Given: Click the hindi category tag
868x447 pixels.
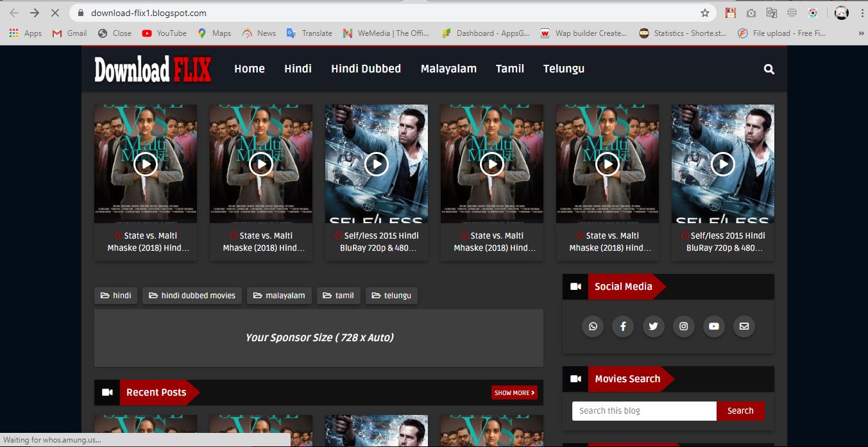Looking at the screenshot, I should (115, 296).
